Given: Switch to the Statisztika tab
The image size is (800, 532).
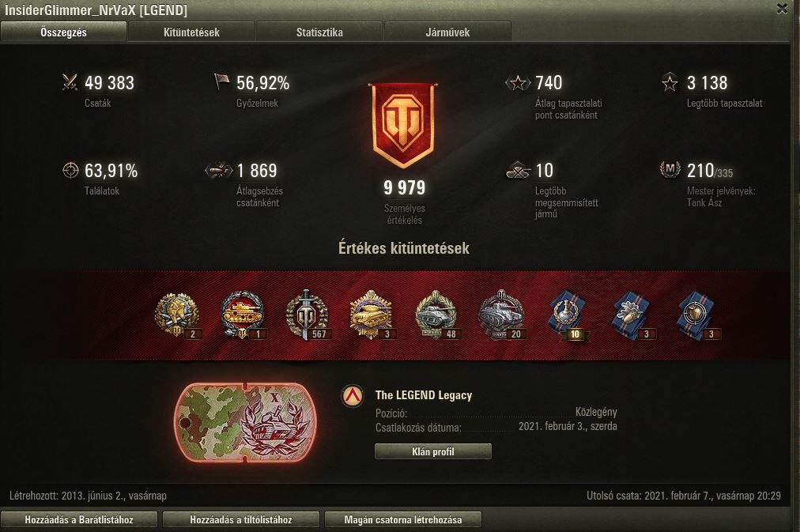Looking at the screenshot, I should click(x=319, y=32).
